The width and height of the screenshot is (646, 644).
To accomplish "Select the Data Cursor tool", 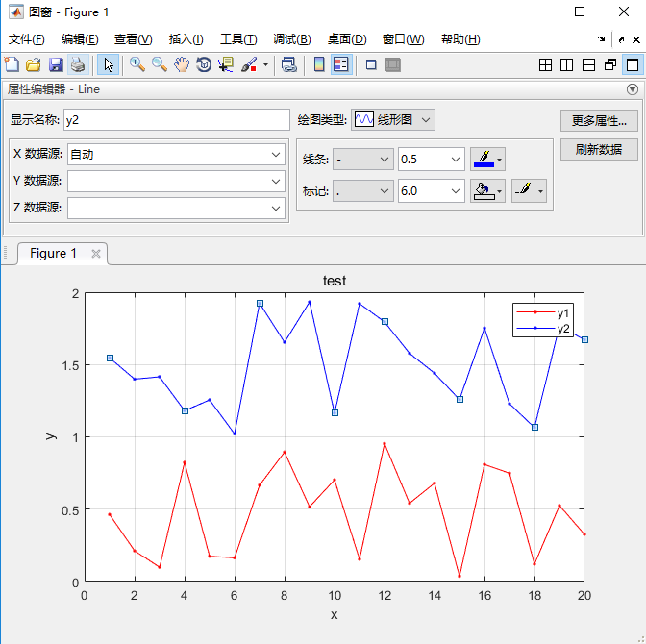I will click(226, 64).
